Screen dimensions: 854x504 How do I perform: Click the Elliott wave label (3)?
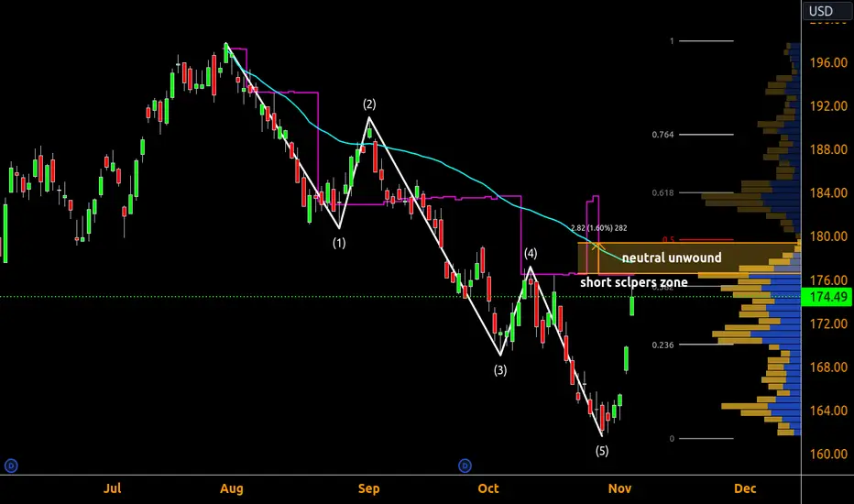(500, 370)
